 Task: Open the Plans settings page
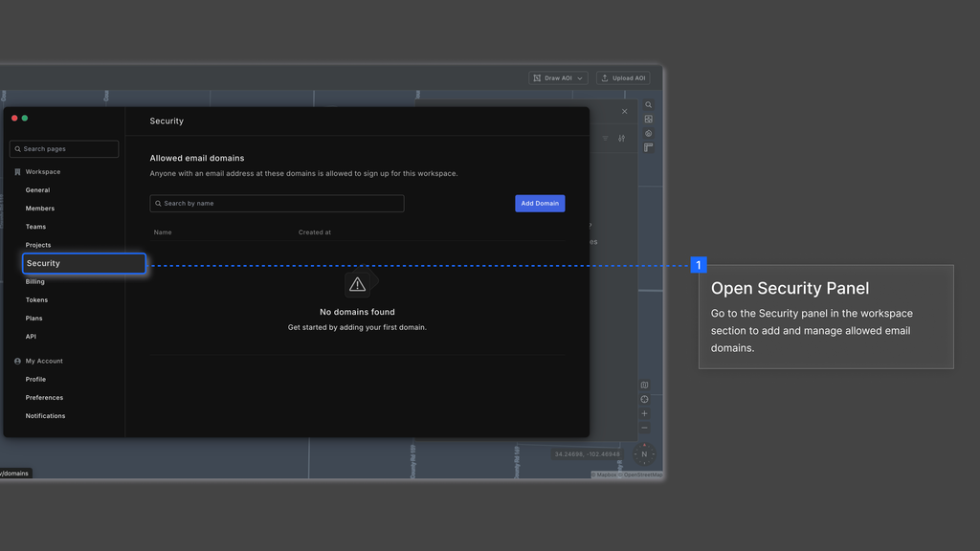[33, 318]
